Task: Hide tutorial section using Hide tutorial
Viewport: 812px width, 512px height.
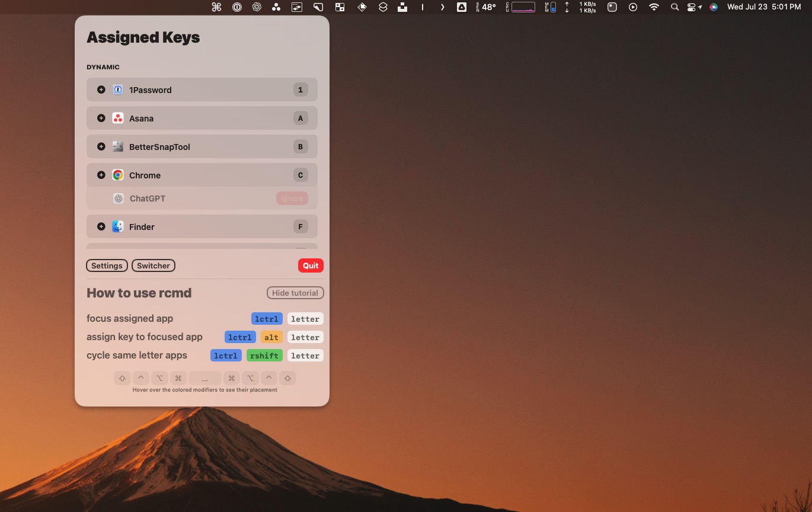Action: [x=295, y=293]
